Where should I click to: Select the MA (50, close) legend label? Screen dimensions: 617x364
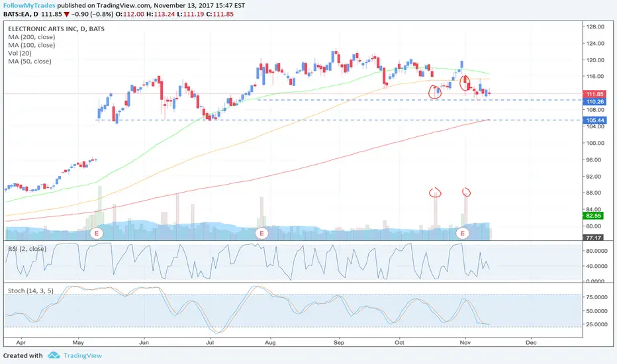[x=30, y=62]
